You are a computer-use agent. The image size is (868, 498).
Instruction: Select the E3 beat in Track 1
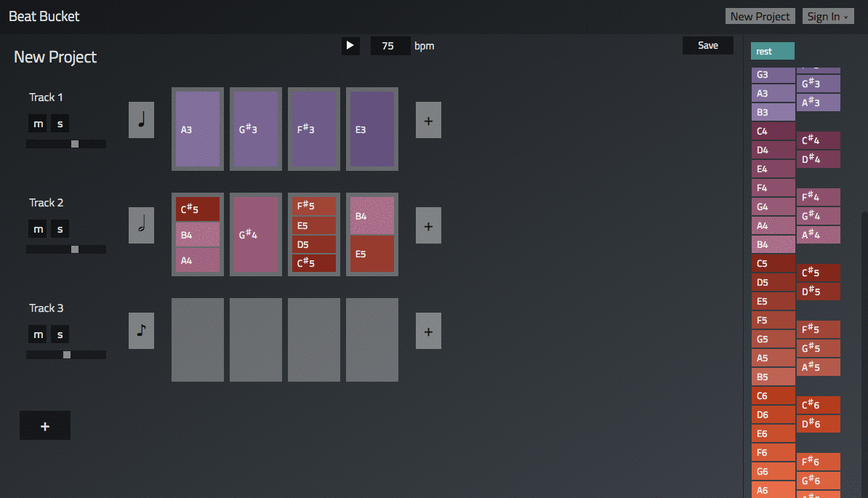click(372, 129)
